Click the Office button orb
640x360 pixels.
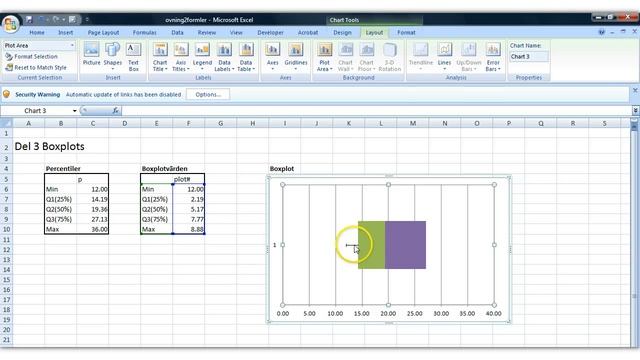tap(11, 24)
